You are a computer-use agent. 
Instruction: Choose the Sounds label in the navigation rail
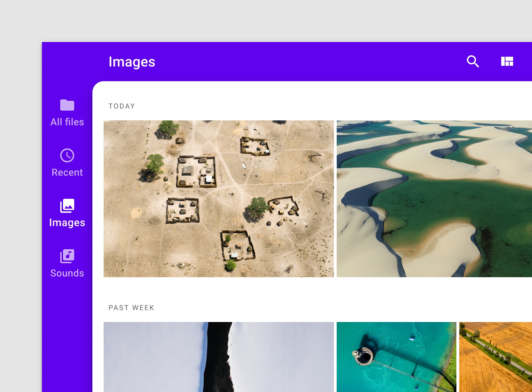67,273
